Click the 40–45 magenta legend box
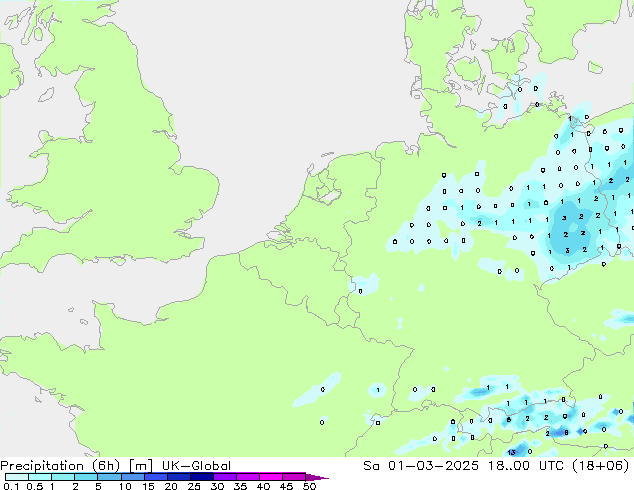 point(271,477)
